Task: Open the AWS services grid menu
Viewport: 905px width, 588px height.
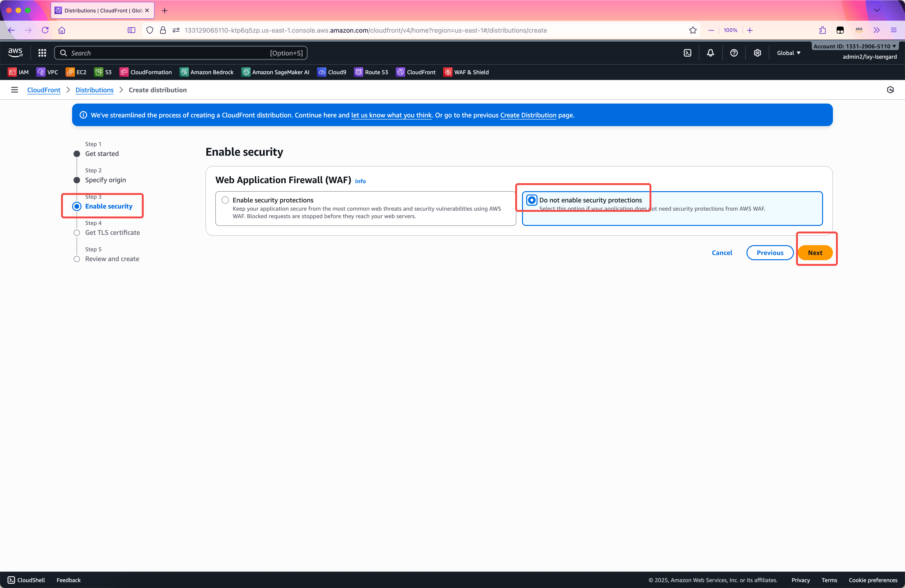Action: 42,53
